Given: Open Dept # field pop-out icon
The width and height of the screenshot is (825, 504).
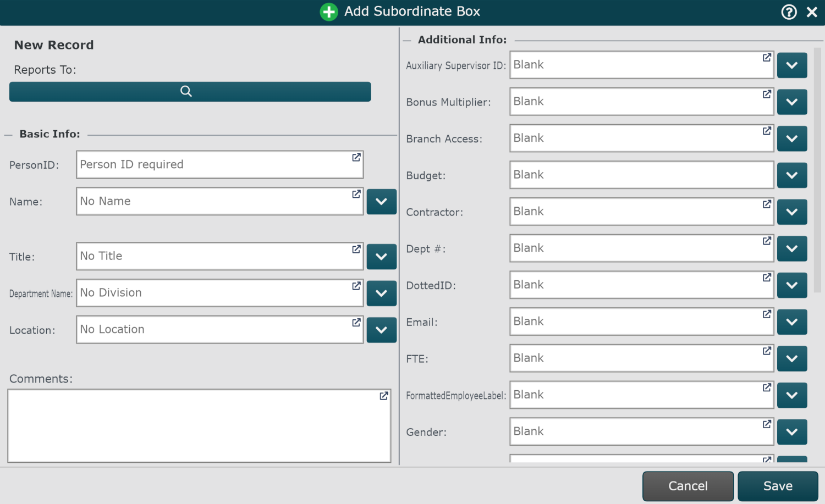Looking at the screenshot, I should (x=767, y=241).
